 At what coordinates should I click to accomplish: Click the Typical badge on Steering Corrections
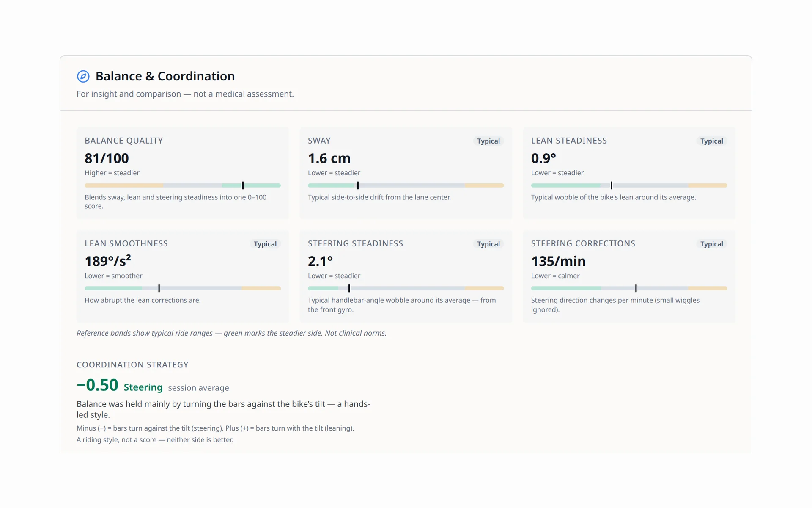(711, 244)
